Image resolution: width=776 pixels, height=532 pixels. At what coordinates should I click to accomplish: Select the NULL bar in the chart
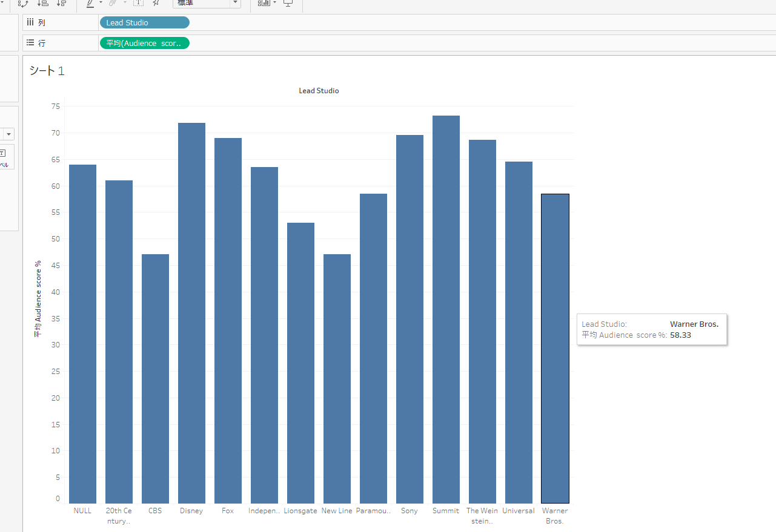coord(82,334)
